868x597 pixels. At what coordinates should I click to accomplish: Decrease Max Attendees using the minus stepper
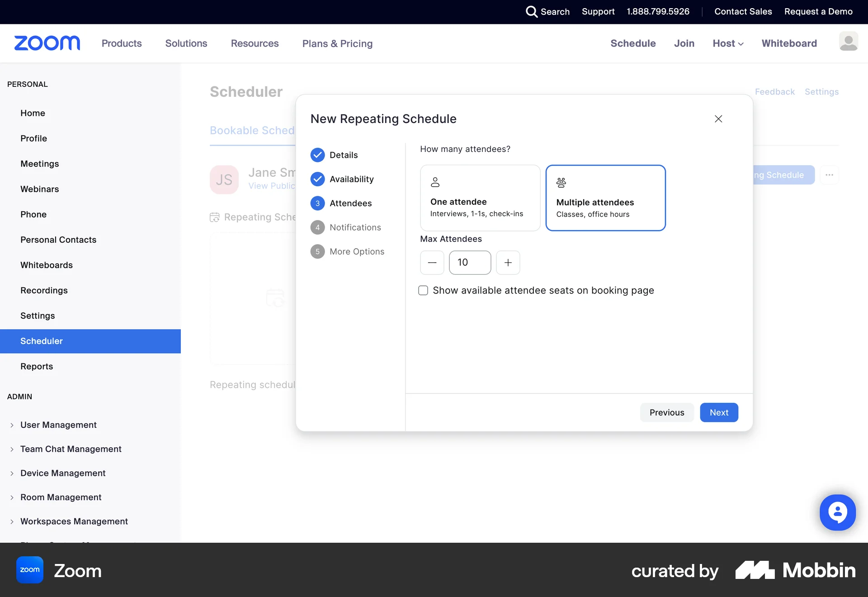(x=432, y=262)
